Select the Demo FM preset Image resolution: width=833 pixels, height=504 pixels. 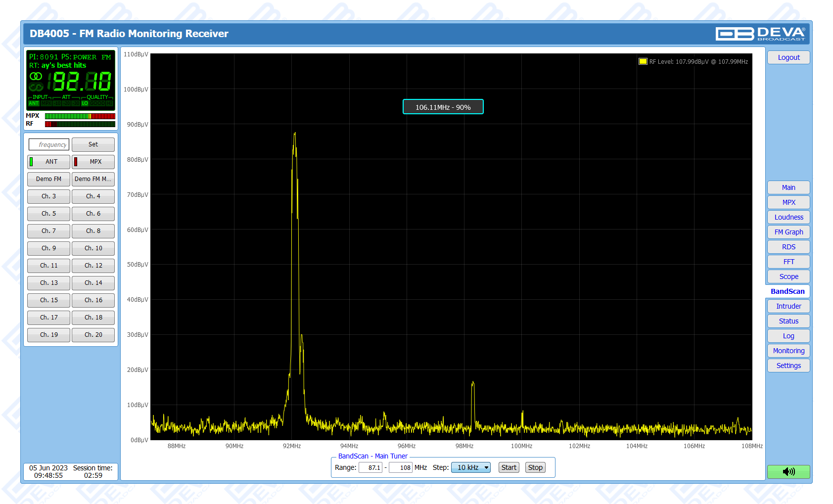tap(48, 179)
